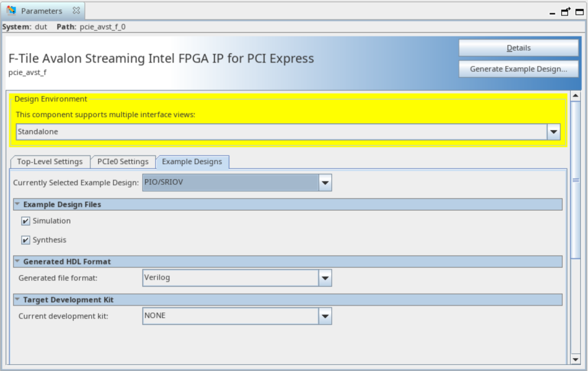Click the Parameters tab icon
Screen dimensions: 588x371
point(11,11)
